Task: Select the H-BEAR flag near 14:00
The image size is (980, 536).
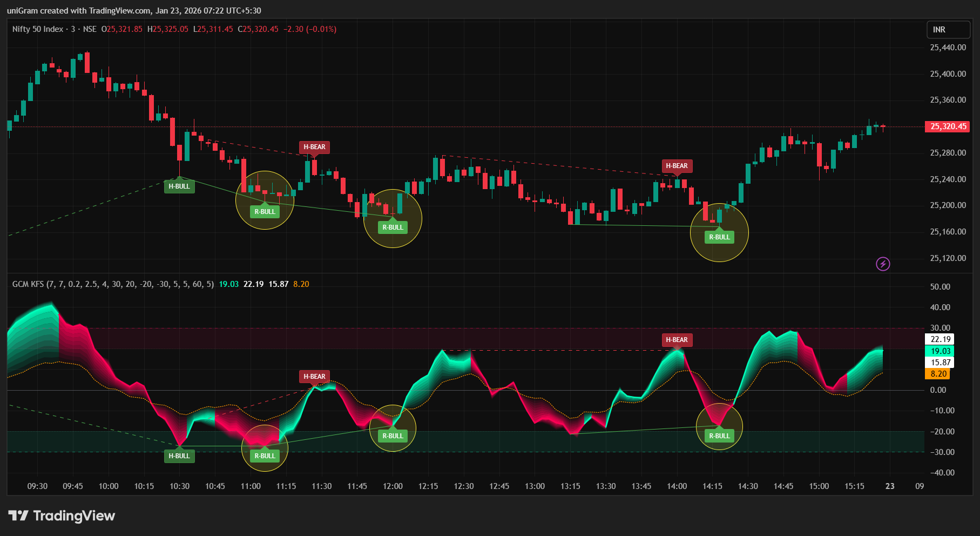Action: 676,166
